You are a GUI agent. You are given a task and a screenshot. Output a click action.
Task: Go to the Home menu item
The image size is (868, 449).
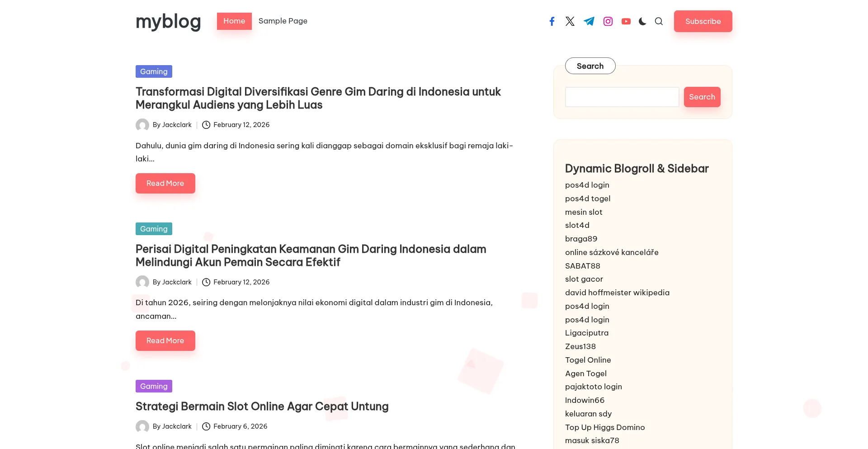click(234, 21)
